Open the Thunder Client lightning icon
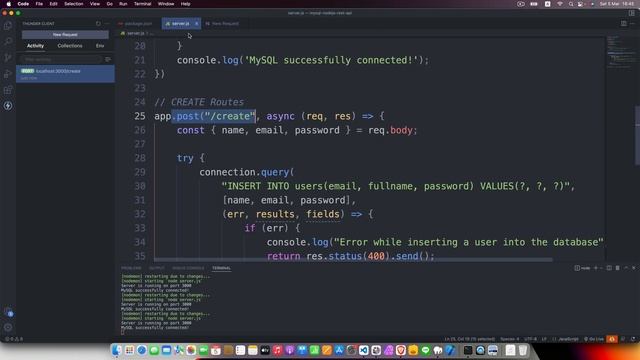Screen dimensions: 640x360 pyautogui.click(x=8, y=106)
